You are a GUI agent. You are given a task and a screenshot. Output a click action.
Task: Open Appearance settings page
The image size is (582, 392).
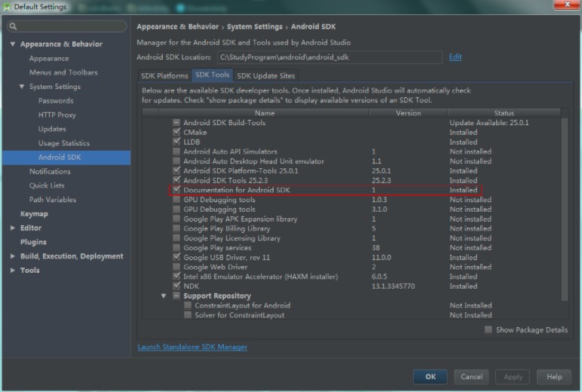click(x=49, y=58)
